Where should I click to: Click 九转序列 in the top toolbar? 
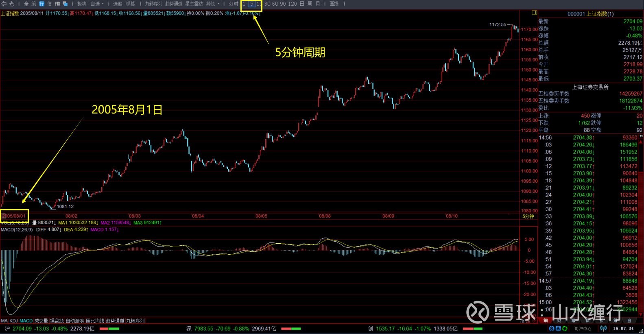(x=154, y=4)
